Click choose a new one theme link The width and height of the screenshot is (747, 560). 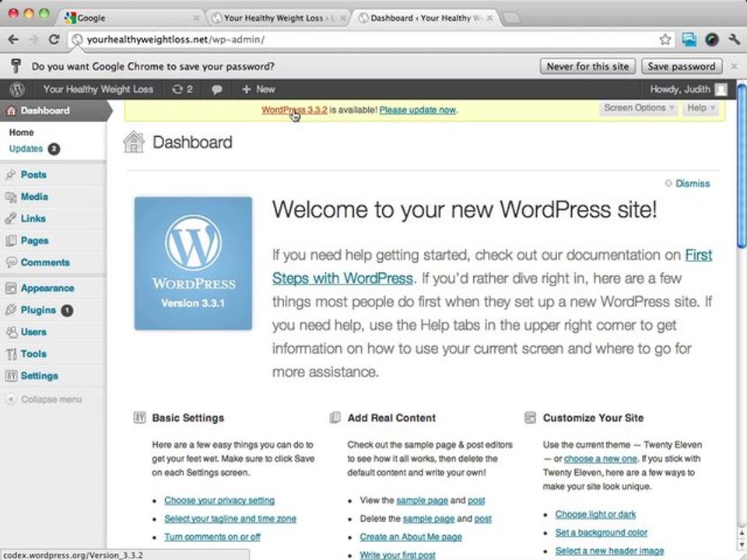click(601, 459)
